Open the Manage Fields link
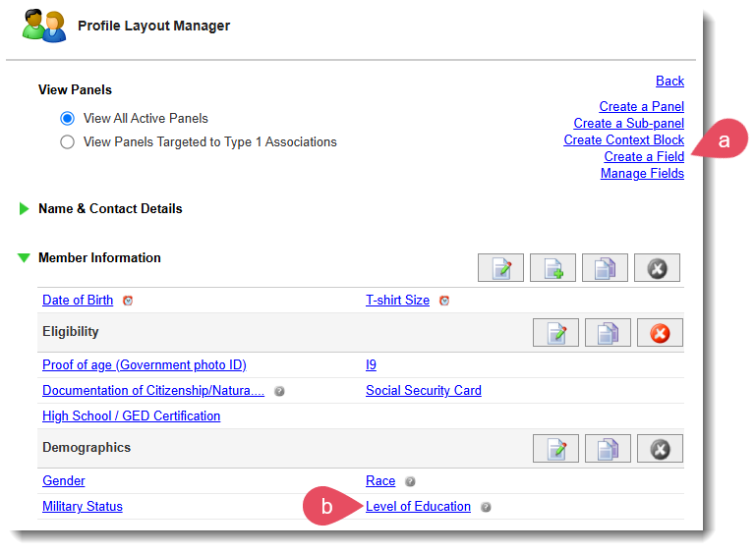This screenshot has height=553, width=756. click(642, 174)
